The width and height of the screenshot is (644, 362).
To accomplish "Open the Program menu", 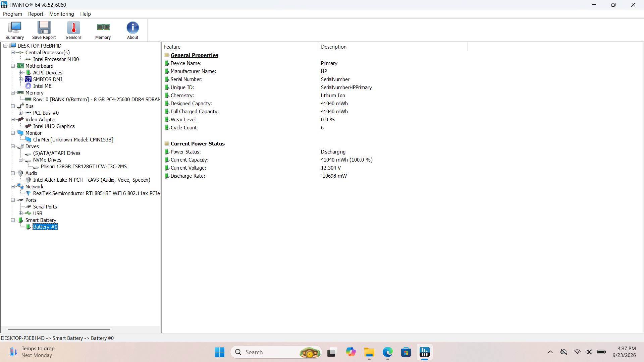I will point(12,14).
